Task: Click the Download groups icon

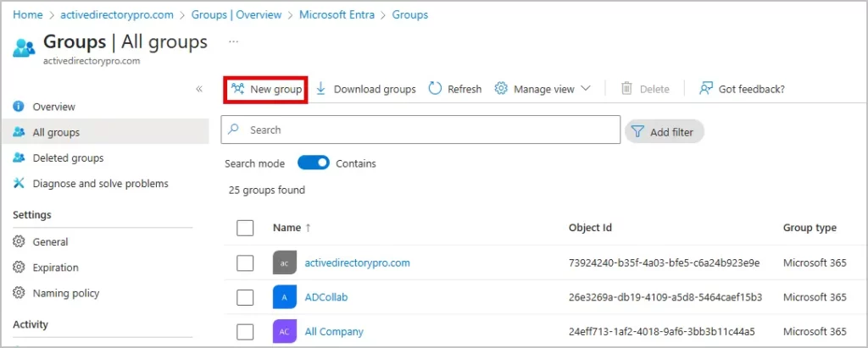Action: click(321, 89)
